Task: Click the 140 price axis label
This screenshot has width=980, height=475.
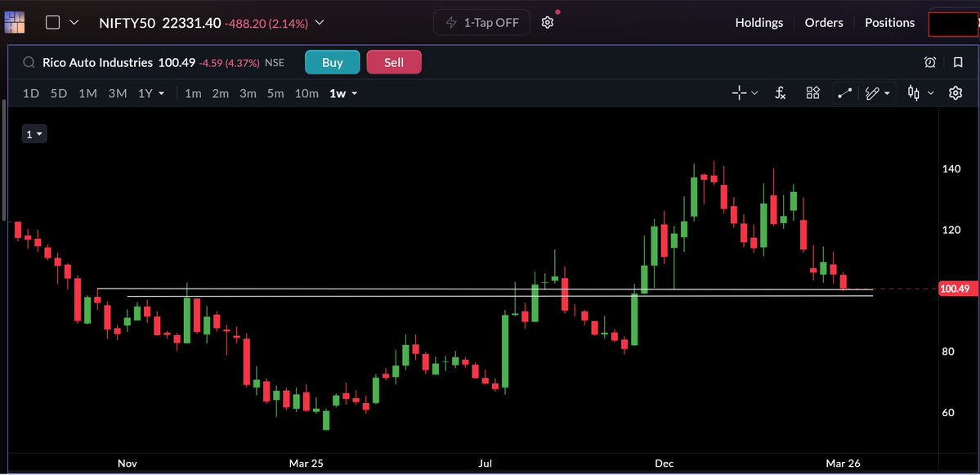Action: pos(951,168)
